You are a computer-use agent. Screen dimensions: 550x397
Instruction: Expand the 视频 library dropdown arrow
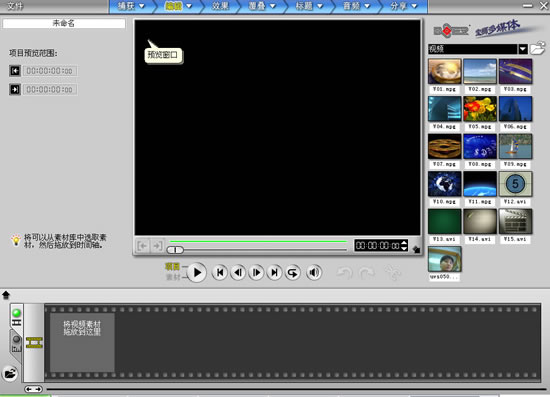[523, 49]
